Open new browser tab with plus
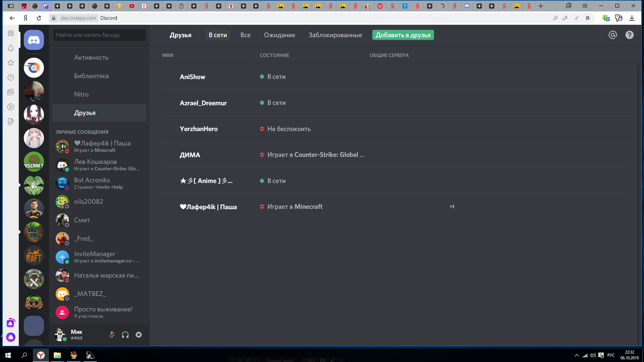 pyautogui.click(x=540, y=6)
